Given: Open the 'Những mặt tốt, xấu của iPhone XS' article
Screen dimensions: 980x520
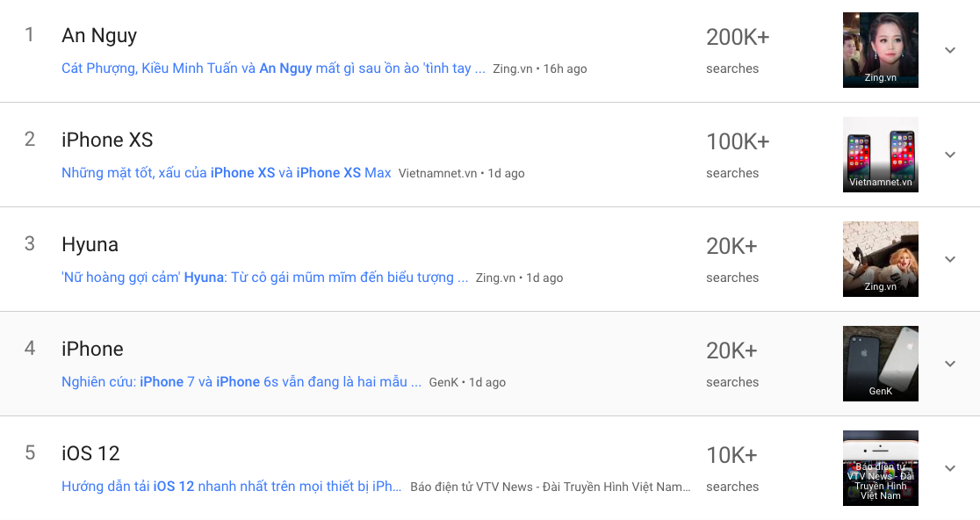Looking at the screenshot, I should (227, 173).
